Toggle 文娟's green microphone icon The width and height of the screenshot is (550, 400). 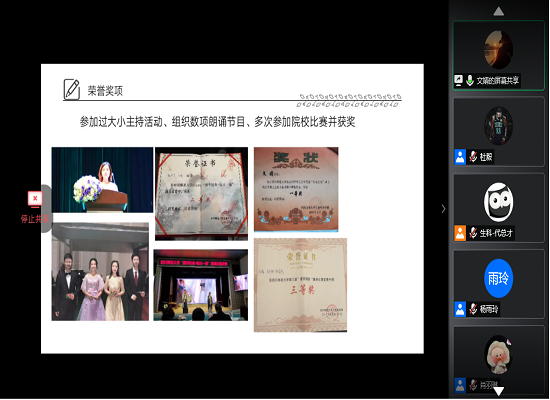[x=470, y=81]
